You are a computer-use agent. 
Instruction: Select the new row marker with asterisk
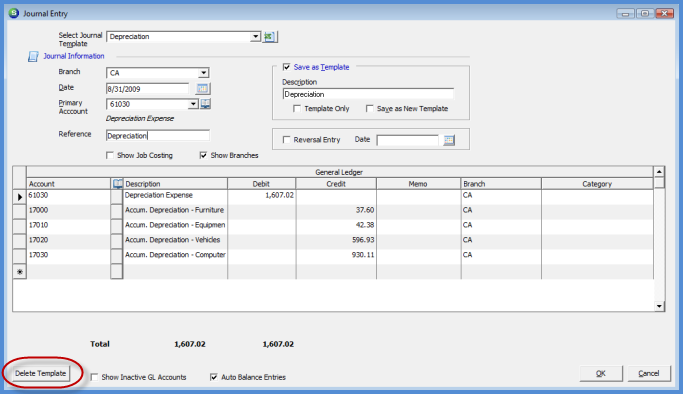[x=20, y=272]
